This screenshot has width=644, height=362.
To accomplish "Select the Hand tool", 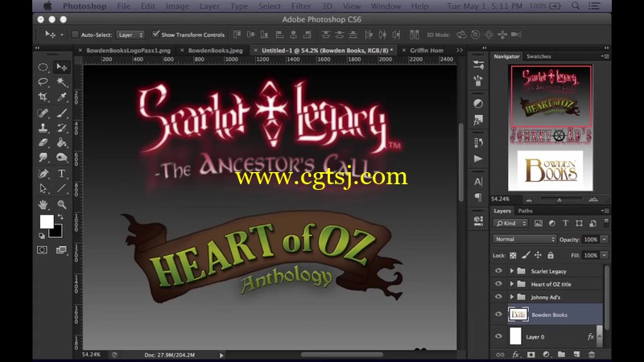I will click(x=43, y=204).
